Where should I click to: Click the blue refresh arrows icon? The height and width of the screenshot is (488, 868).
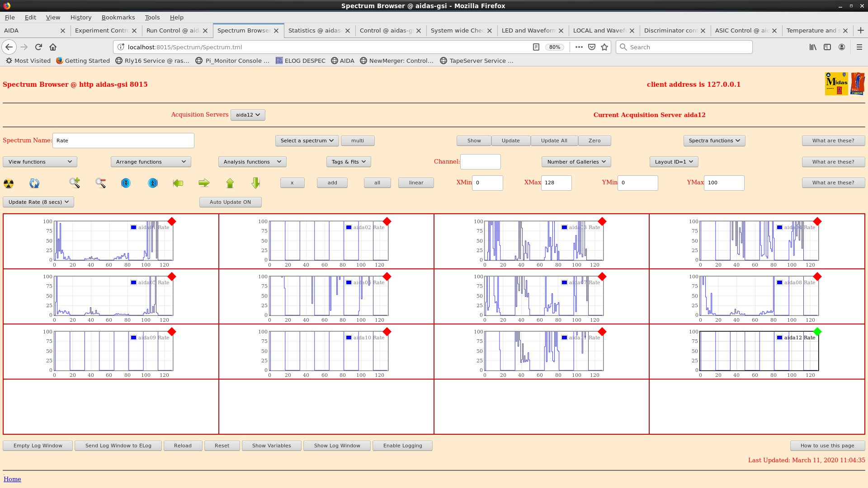coord(34,183)
